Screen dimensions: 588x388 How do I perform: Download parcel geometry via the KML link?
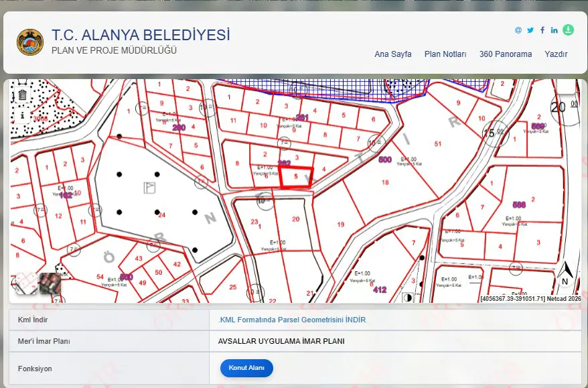[x=292, y=320]
